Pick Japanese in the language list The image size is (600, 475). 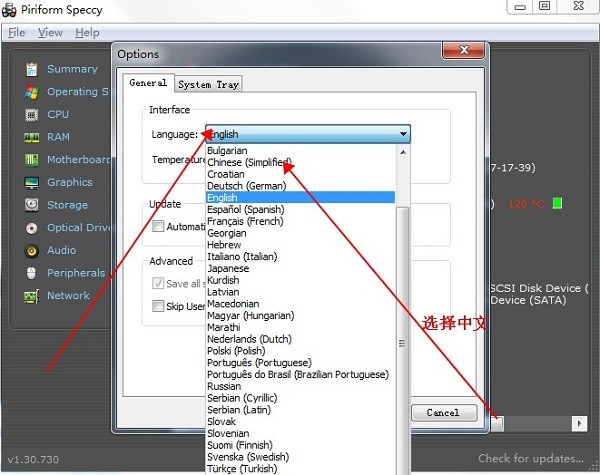pos(228,268)
